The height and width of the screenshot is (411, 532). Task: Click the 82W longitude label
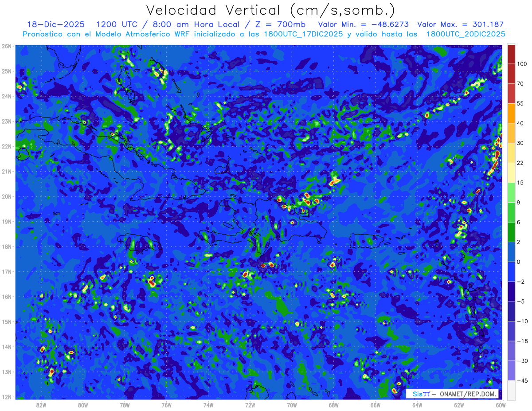pyautogui.click(x=41, y=405)
